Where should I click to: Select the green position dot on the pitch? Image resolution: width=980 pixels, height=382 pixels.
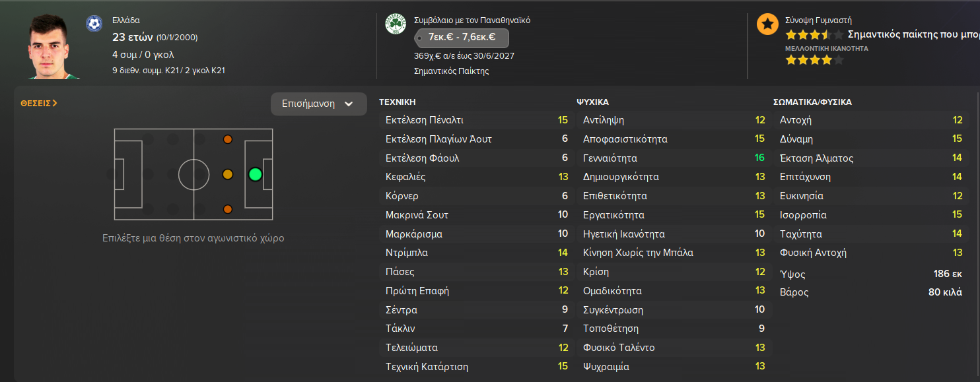point(256,175)
